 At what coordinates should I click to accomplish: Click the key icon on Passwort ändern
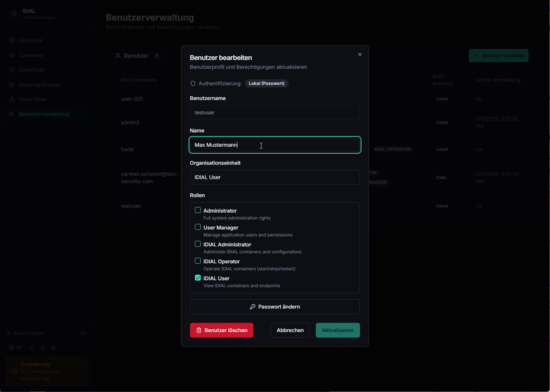(x=253, y=307)
